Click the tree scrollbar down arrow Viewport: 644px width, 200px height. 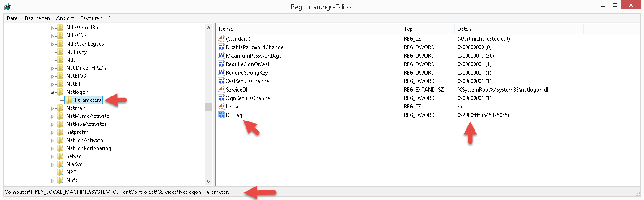208,182
